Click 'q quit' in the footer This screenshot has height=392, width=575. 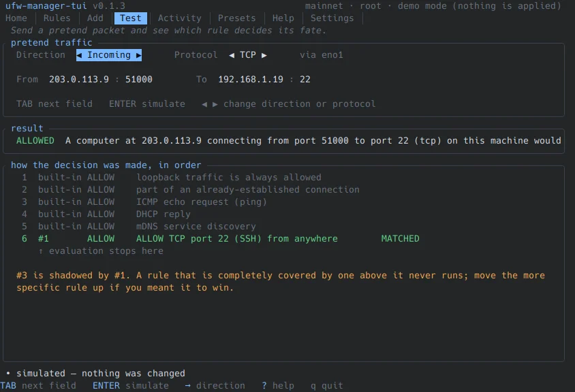pyautogui.click(x=327, y=386)
